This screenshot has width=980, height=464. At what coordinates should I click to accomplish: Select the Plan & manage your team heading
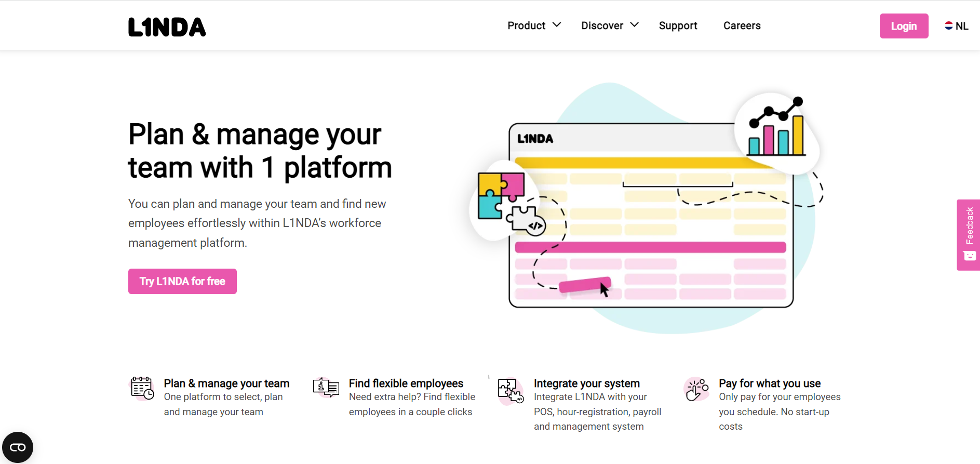226,383
